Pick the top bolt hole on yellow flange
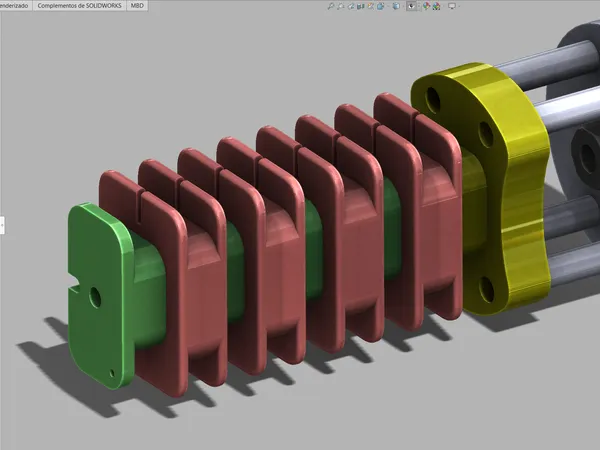 [432, 98]
